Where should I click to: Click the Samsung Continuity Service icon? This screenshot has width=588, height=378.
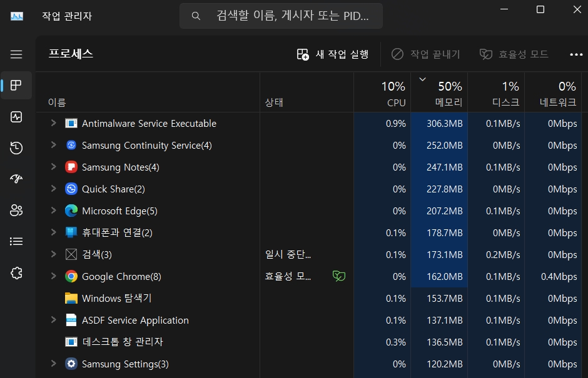click(71, 145)
